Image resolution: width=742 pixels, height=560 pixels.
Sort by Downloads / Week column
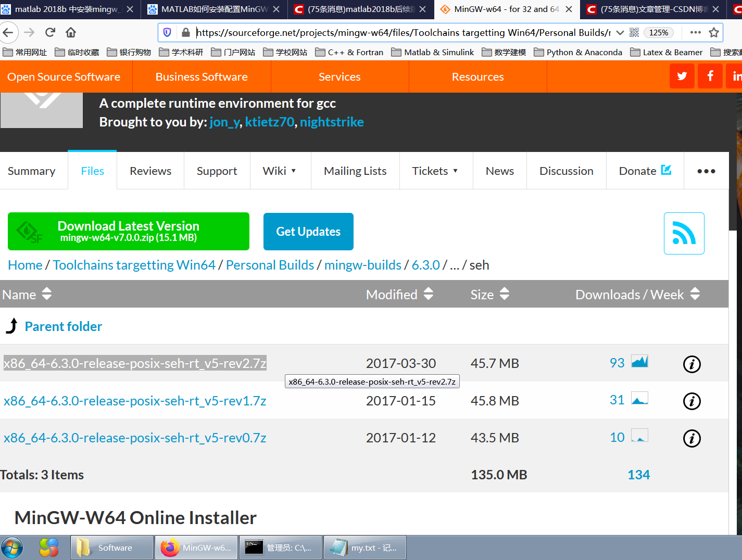[x=638, y=294]
